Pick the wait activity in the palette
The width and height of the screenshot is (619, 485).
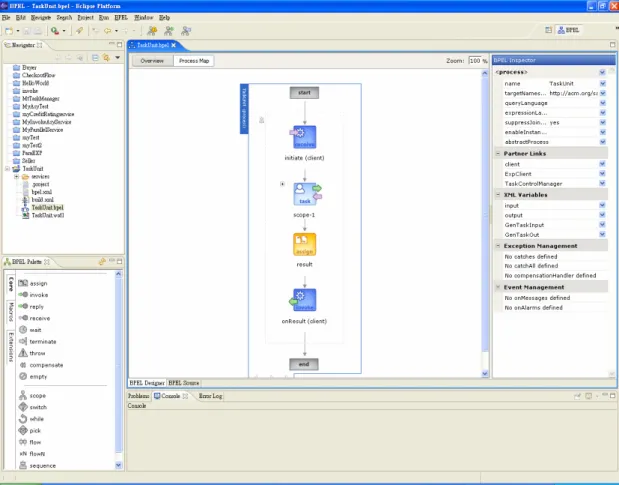point(30,330)
